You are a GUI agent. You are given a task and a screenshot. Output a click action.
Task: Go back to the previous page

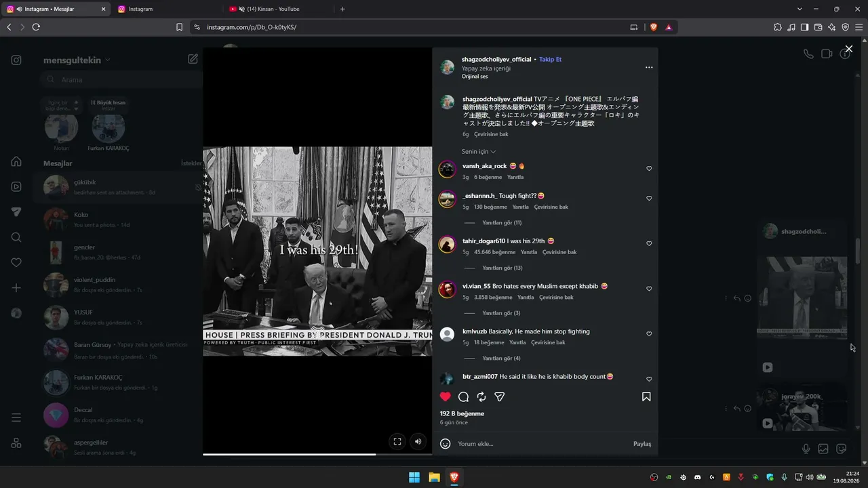9,27
